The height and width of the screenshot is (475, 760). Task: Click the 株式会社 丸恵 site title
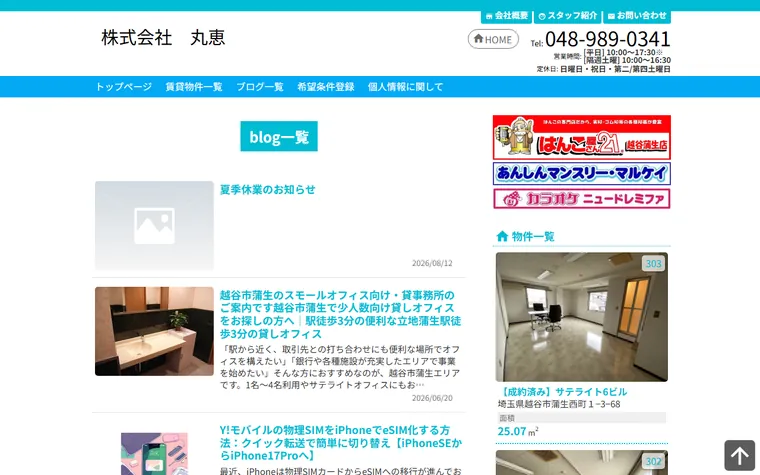coord(163,37)
